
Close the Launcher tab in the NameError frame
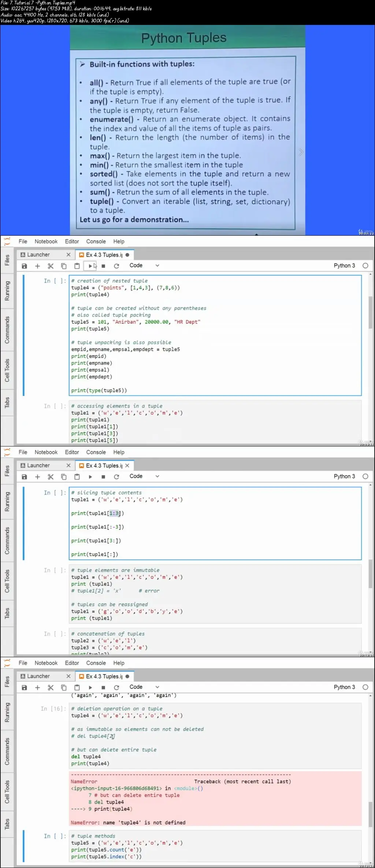click(68, 676)
